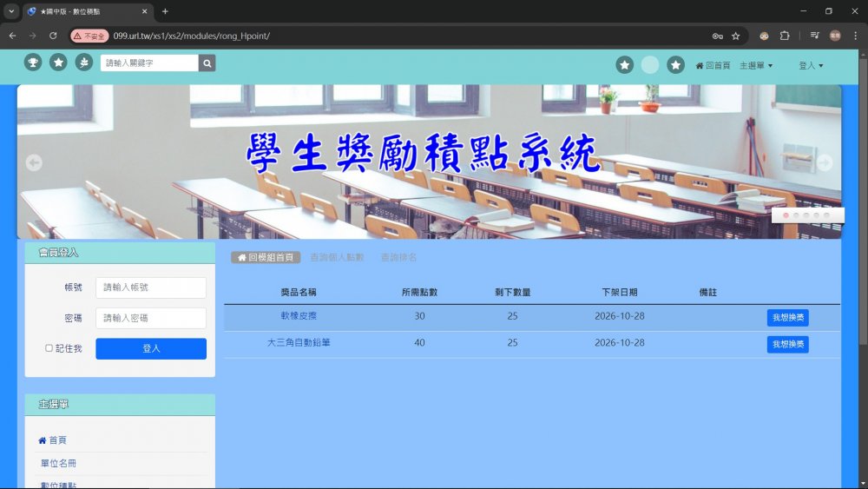Screen dimensions: 868x489
Task: Select the first banner slide indicator dot
Action: pyautogui.click(x=786, y=215)
